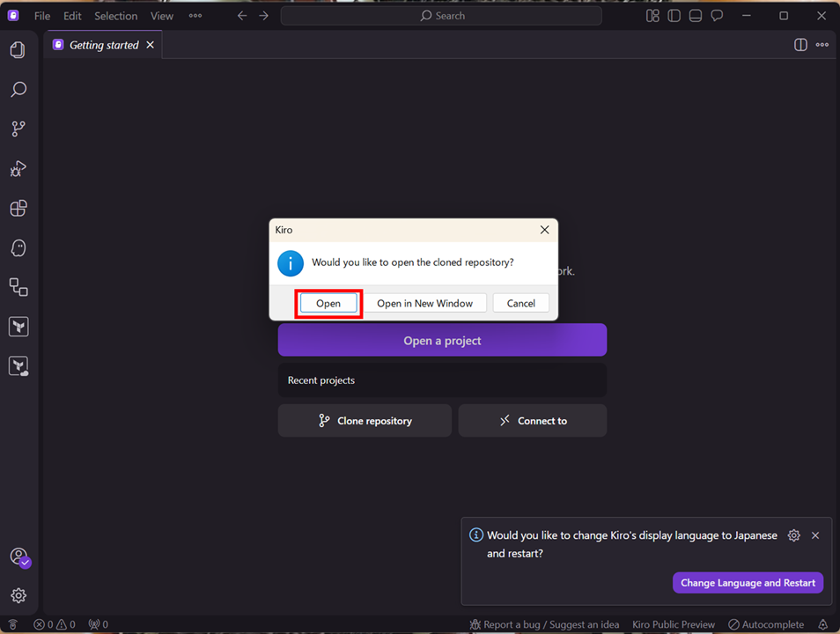The height and width of the screenshot is (634, 840).
Task: Open the Source Control view
Action: 18,129
